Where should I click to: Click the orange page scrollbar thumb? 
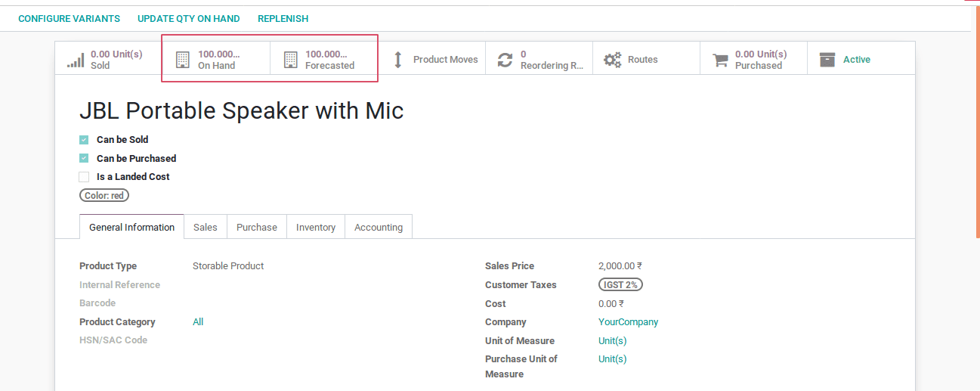[978, 122]
